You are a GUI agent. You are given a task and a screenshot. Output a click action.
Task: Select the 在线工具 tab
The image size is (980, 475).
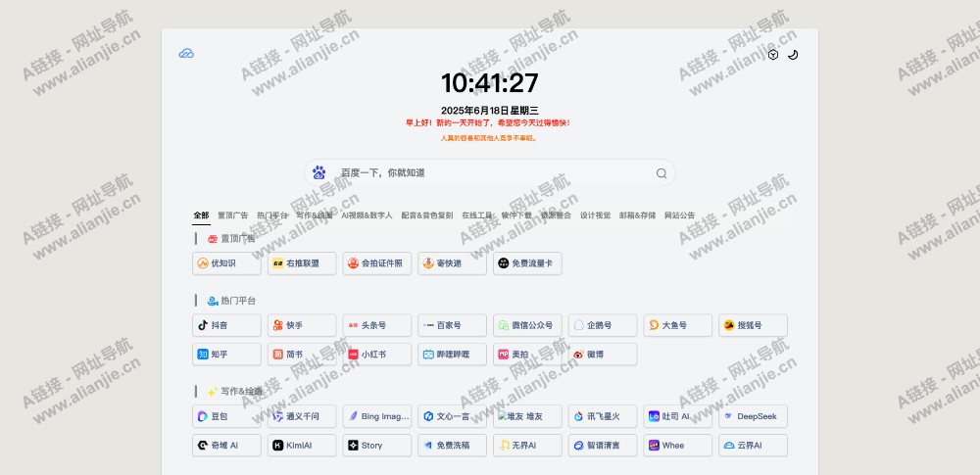[x=477, y=215]
